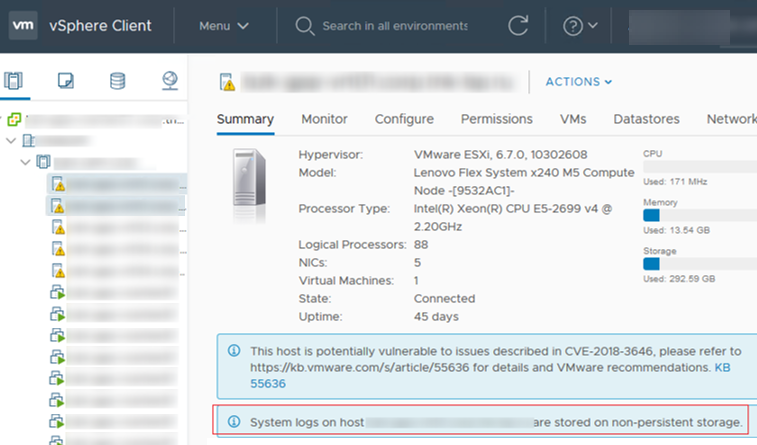Switch to Storage inventory view
757x445 pixels.
tap(117, 81)
